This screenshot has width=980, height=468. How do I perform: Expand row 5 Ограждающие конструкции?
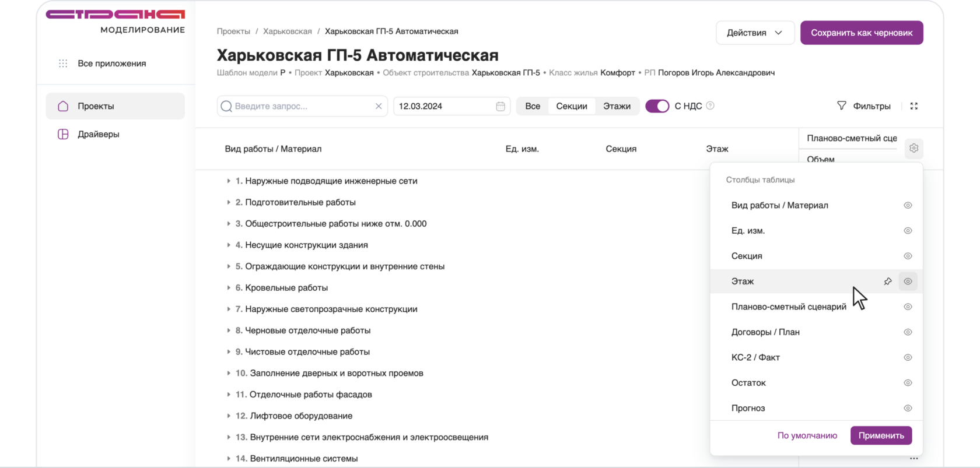point(229,266)
